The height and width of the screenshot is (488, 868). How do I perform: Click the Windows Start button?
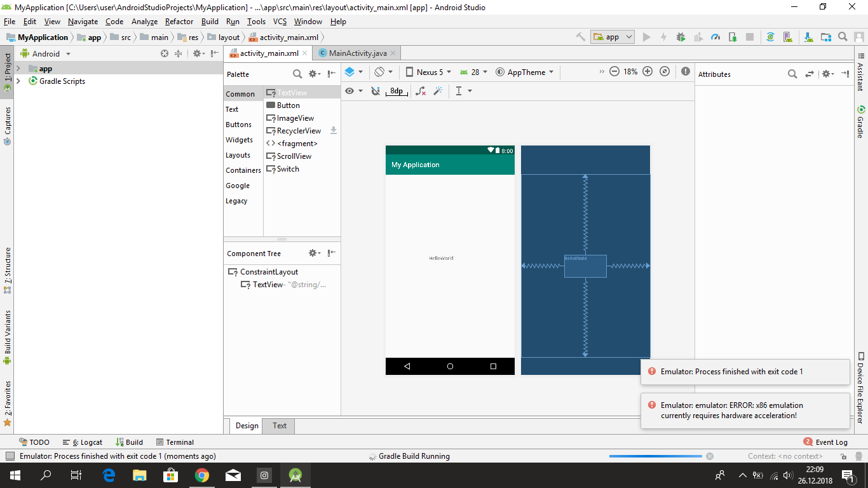15,475
